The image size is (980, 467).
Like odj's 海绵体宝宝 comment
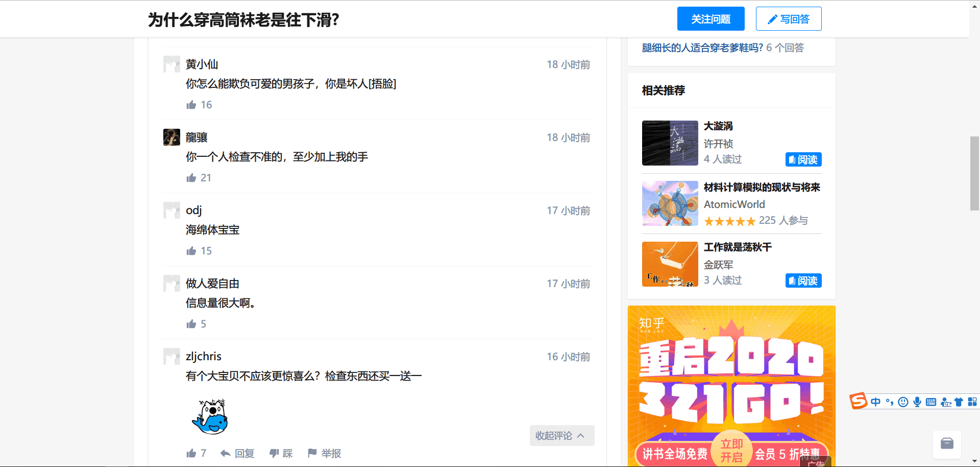(191, 251)
